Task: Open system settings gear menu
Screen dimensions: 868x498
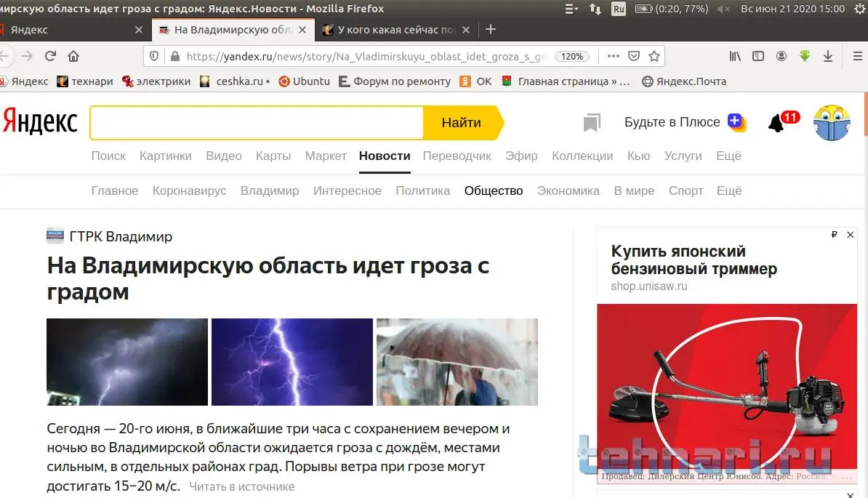Action: (860, 9)
